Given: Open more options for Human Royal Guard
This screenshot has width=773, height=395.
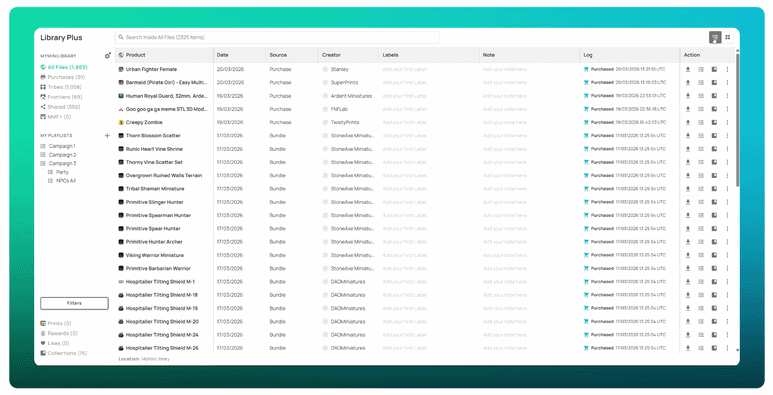Looking at the screenshot, I should 727,96.
